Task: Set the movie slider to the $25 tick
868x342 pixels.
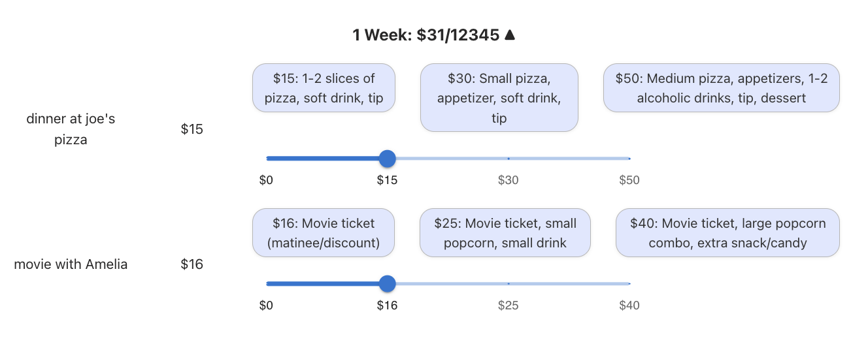Action: pos(509,284)
